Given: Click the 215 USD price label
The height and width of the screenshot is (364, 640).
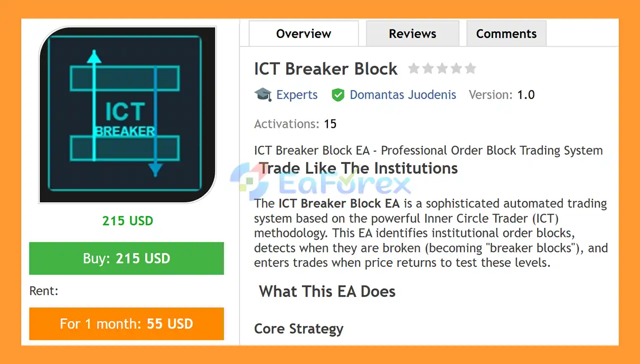Looking at the screenshot, I should click(127, 220).
